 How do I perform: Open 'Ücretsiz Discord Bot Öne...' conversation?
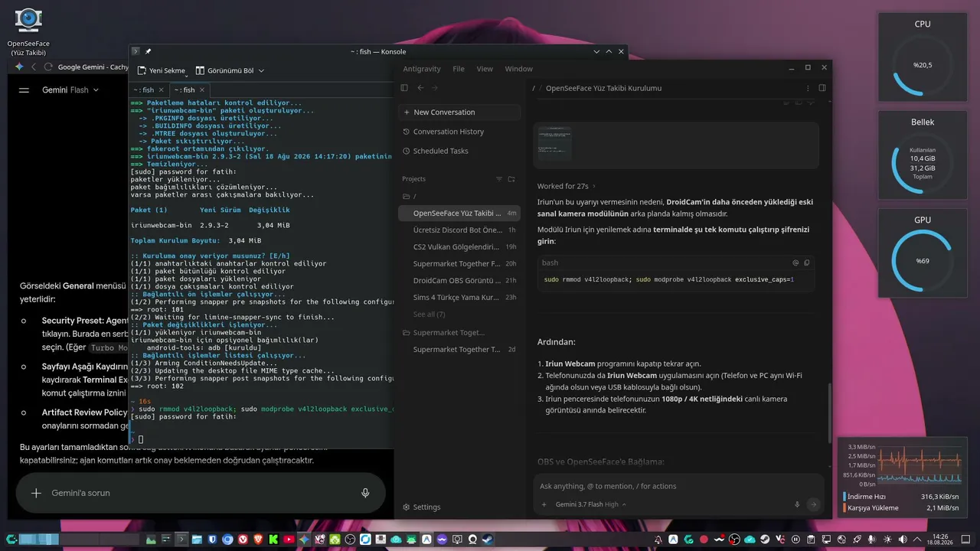pos(459,230)
